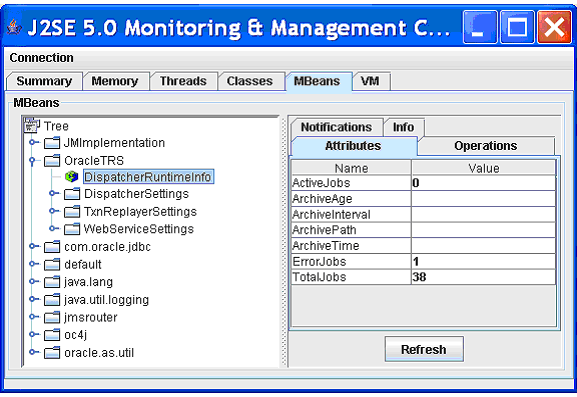Click the ActiveJobs attribute name

point(321,183)
